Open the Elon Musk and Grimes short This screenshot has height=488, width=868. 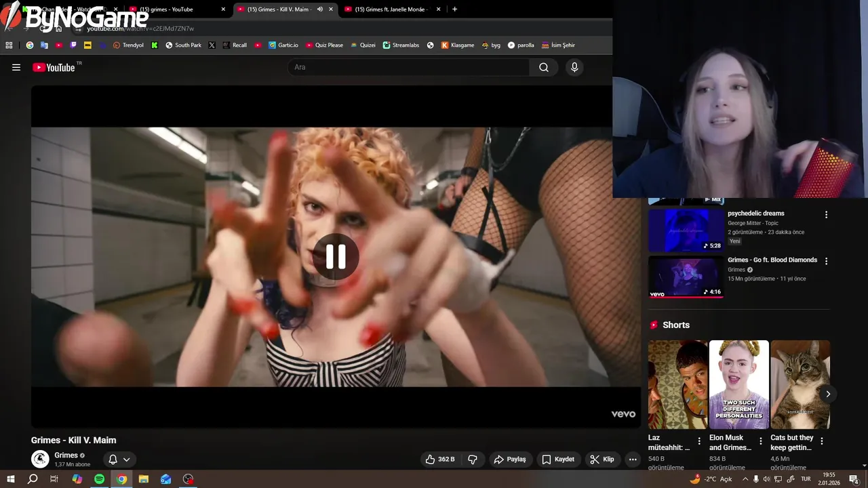[x=738, y=384]
